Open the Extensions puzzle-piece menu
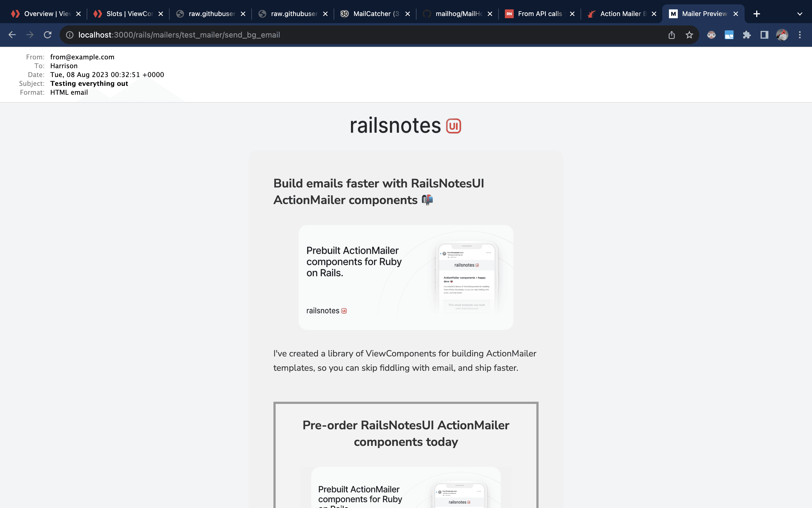The width and height of the screenshot is (812, 508). pos(747,35)
